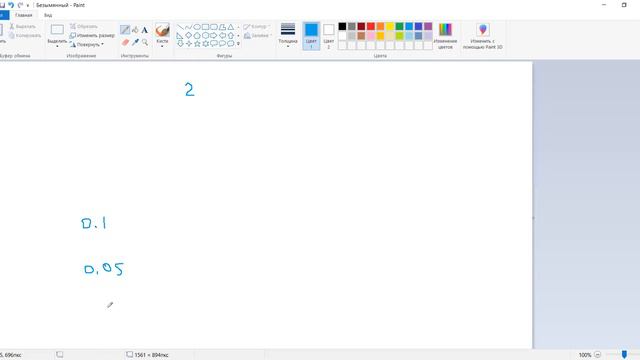
Task: Click the zoom out minus button
Action: coord(598,355)
